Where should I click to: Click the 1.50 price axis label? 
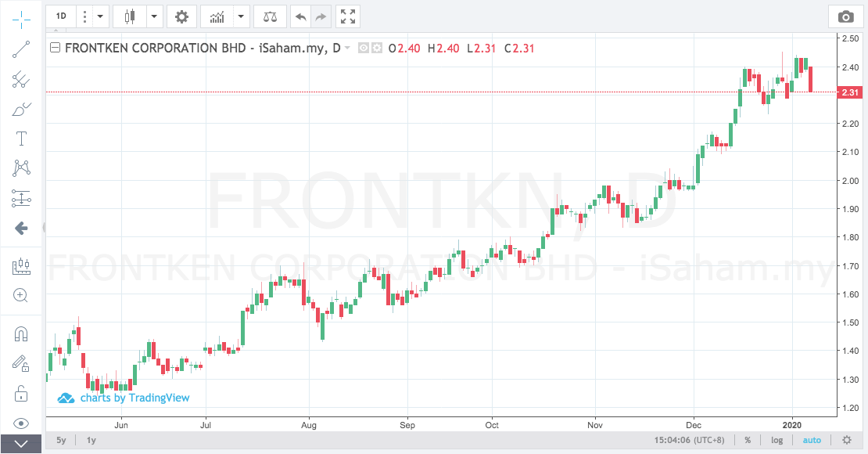(850, 322)
